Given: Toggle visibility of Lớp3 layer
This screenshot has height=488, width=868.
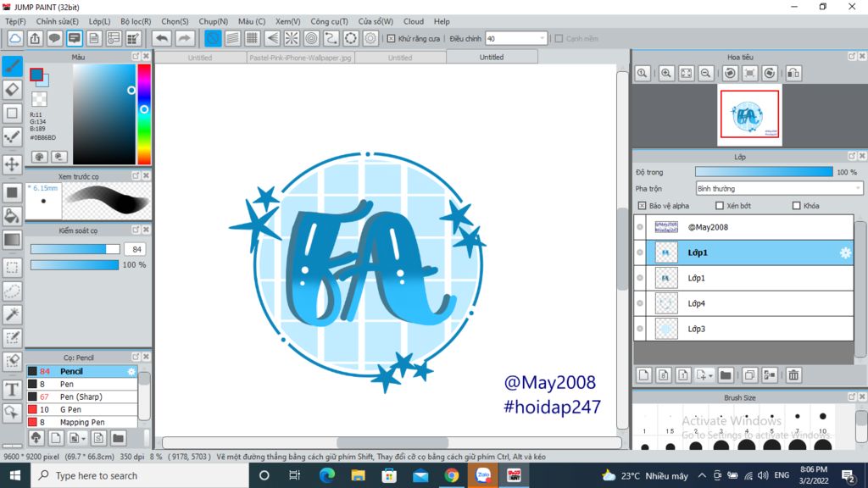Looking at the screenshot, I should click(640, 329).
